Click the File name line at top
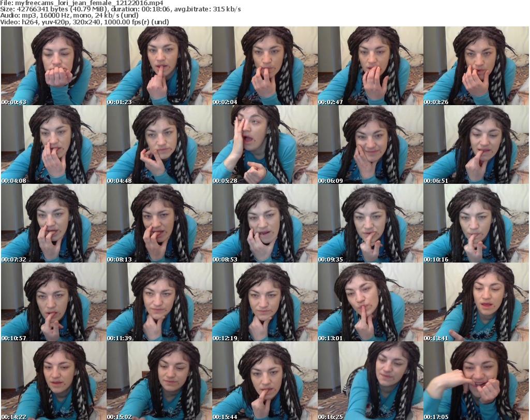The image size is (530, 420). coord(82,3)
